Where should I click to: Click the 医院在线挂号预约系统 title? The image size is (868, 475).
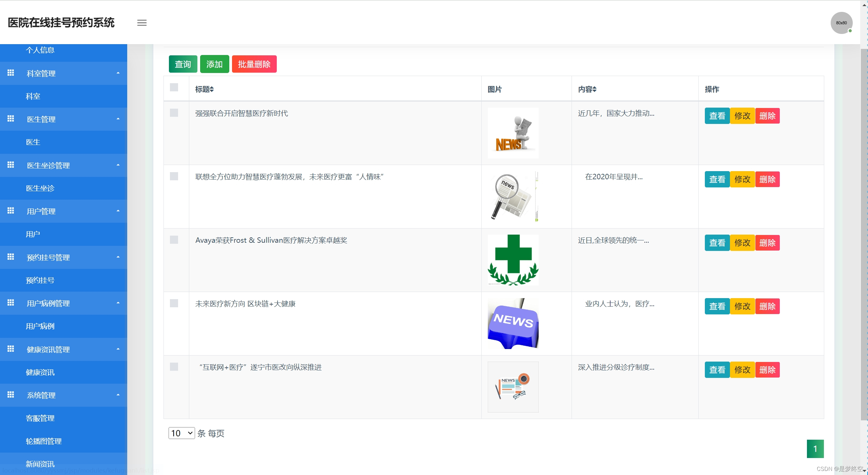(x=61, y=23)
